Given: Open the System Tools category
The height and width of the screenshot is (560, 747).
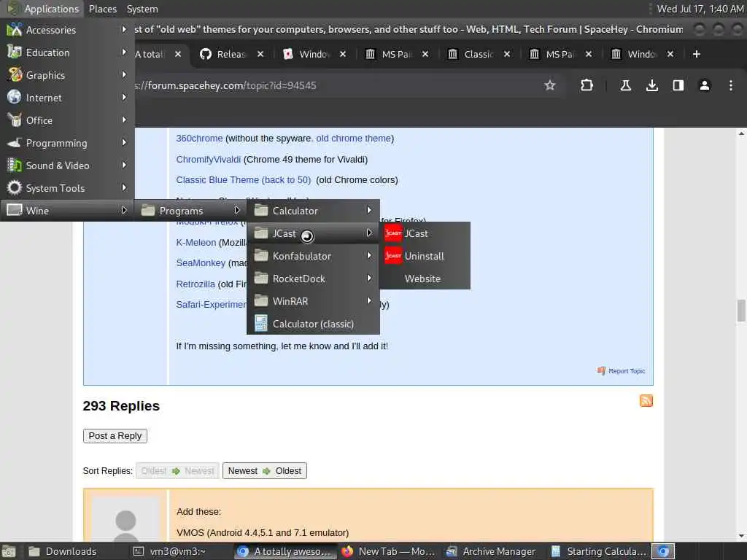Looking at the screenshot, I should [x=67, y=188].
